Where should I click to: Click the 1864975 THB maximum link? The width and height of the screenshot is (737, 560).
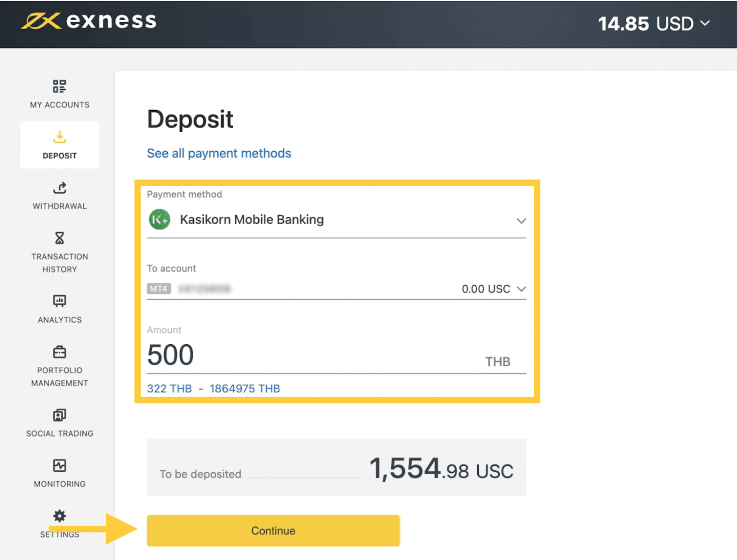pos(245,388)
